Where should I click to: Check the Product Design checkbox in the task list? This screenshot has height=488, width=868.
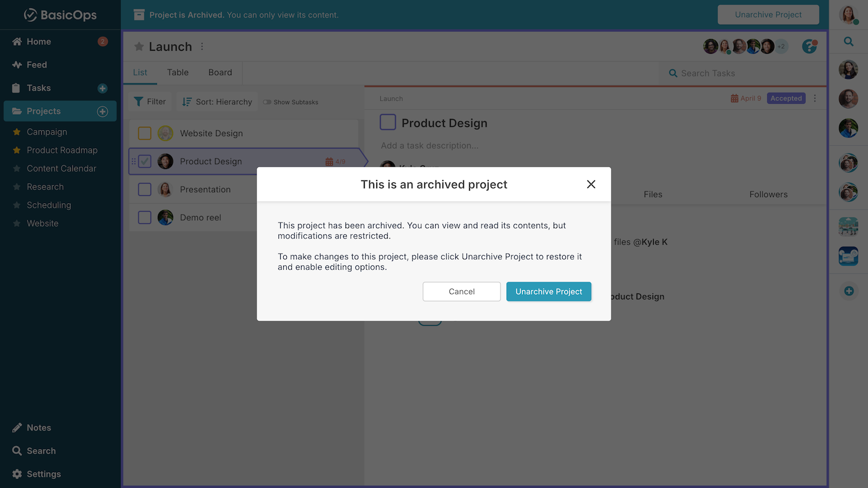coord(145,161)
